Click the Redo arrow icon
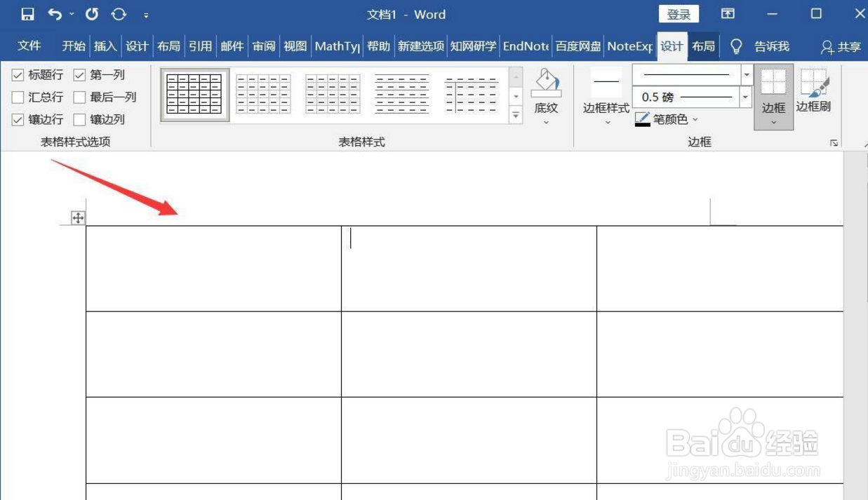 92,14
